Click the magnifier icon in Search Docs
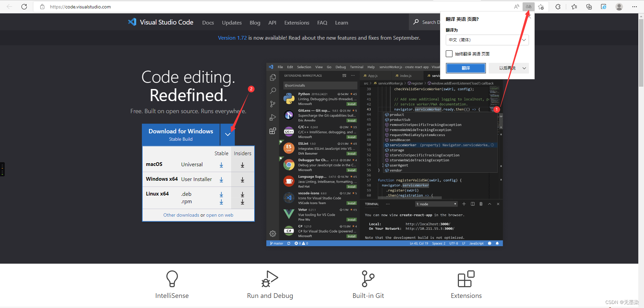 (x=416, y=22)
